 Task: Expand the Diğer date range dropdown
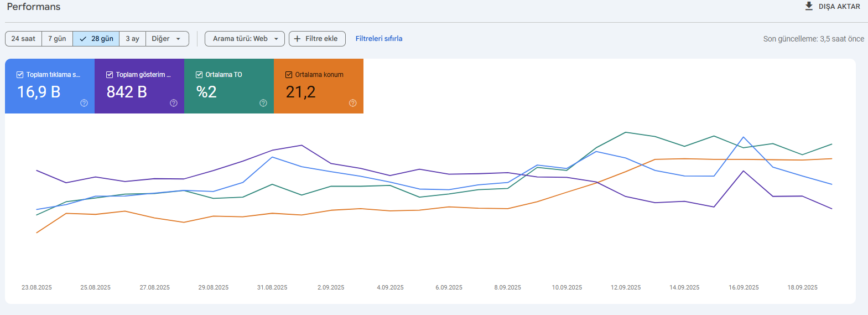click(x=167, y=39)
